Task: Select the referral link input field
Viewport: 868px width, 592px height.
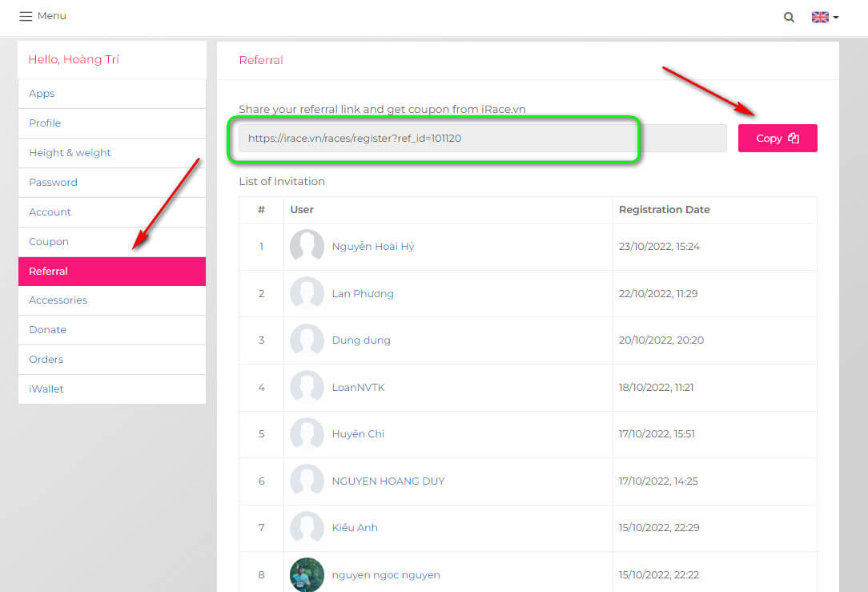Action: click(x=482, y=138)
